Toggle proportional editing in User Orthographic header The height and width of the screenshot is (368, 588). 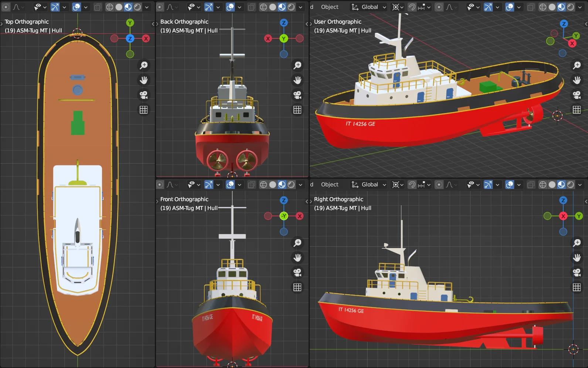tap(439, 7)
